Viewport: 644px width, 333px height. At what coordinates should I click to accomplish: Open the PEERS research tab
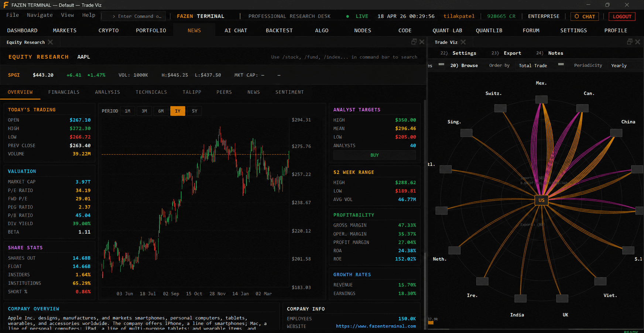224,92
